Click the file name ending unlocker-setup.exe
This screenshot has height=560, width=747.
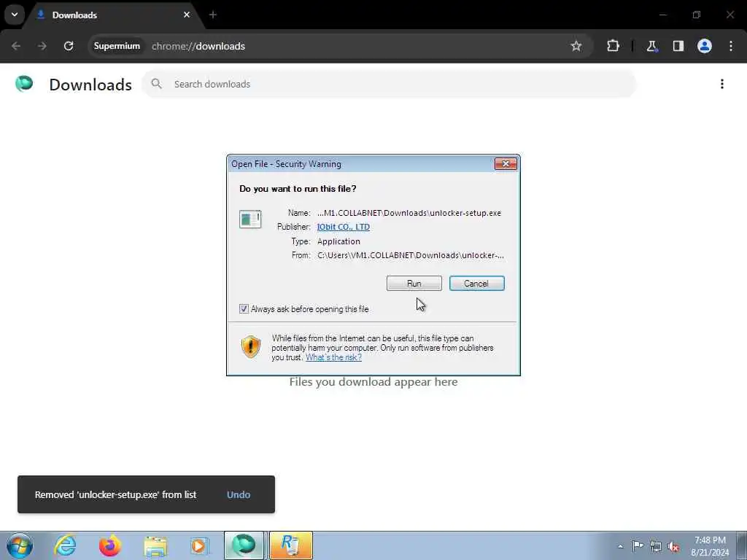pyautogui.click(x=409, y=213)
